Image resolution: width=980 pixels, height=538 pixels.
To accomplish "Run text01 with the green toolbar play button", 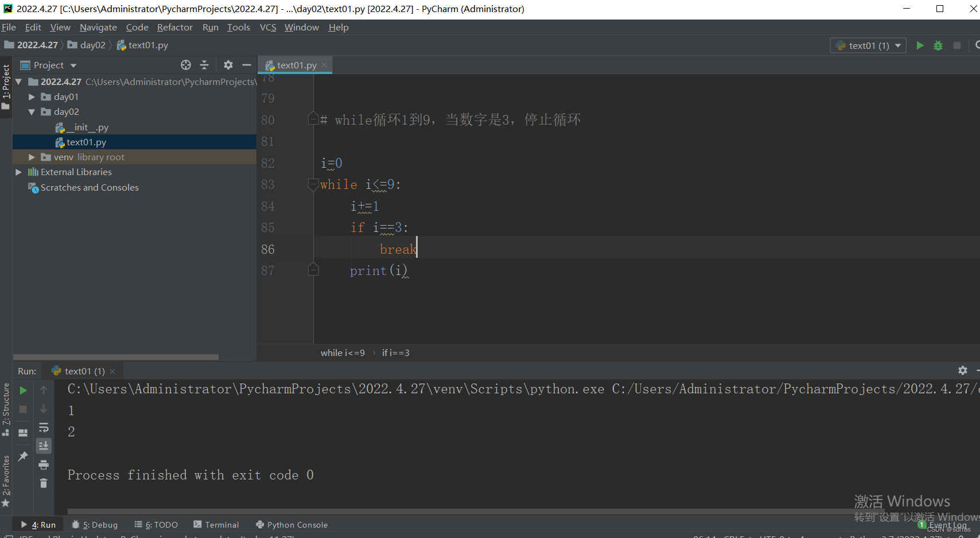I will point(920,45).
